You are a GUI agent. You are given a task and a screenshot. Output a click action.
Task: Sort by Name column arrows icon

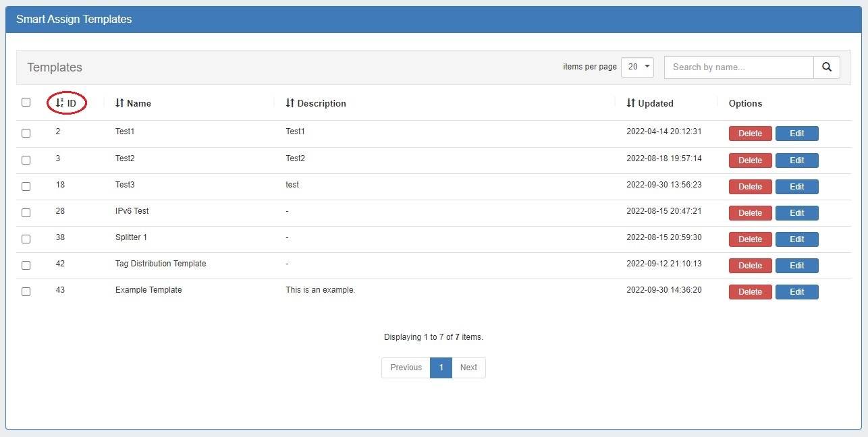pyautogui.click(x=119, y=103)
